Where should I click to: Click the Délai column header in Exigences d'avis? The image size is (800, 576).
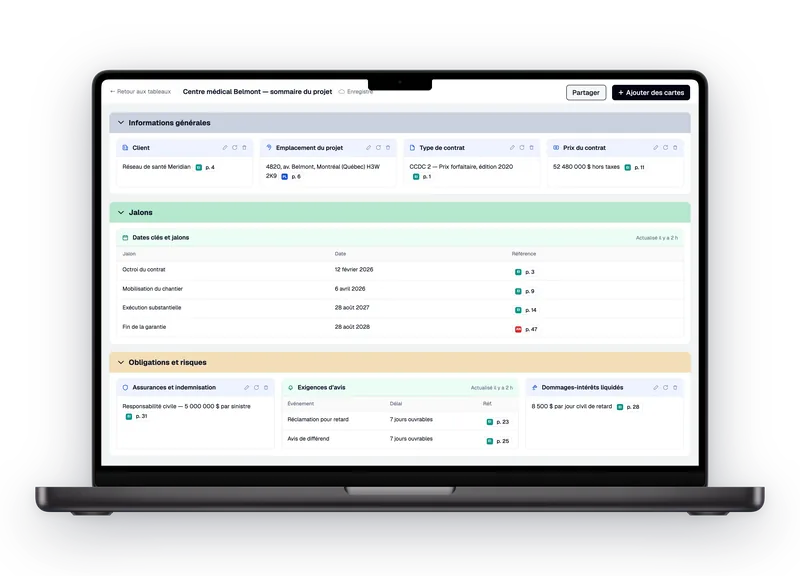396,404
